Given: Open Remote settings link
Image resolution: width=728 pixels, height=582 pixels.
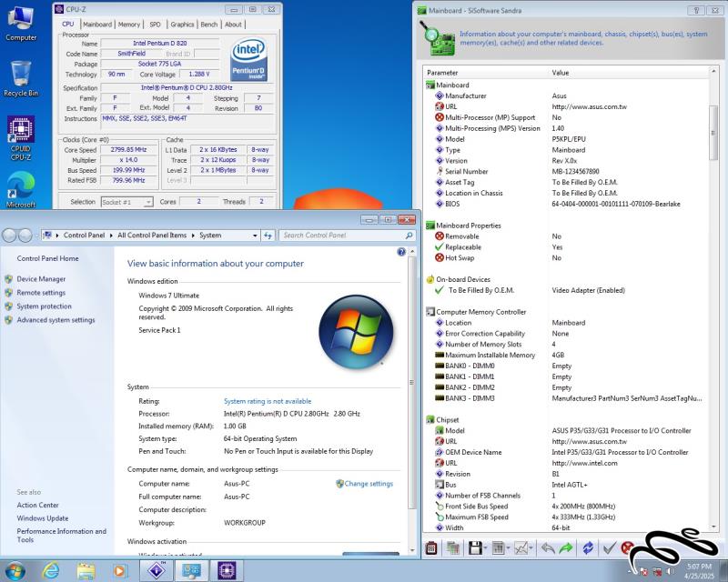Looking at the screenshot, I should coord(41,293).
